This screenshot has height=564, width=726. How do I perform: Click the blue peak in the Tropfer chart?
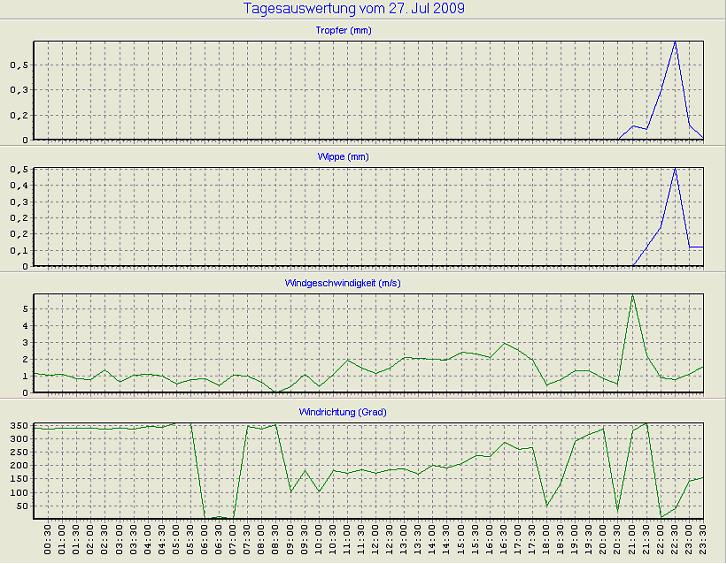676,42
